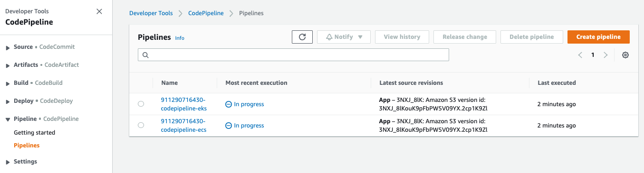Go to the Developer Tools breadcrumb
Viewport: 644px width, 173px height.
(151, 13)
